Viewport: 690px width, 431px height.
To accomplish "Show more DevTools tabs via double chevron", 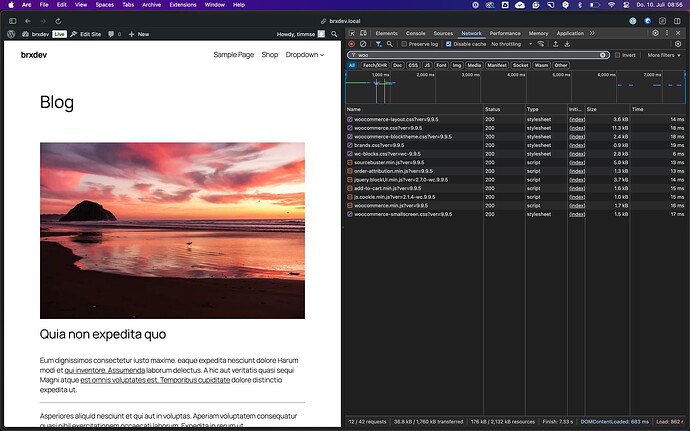I will click(592, 33).
